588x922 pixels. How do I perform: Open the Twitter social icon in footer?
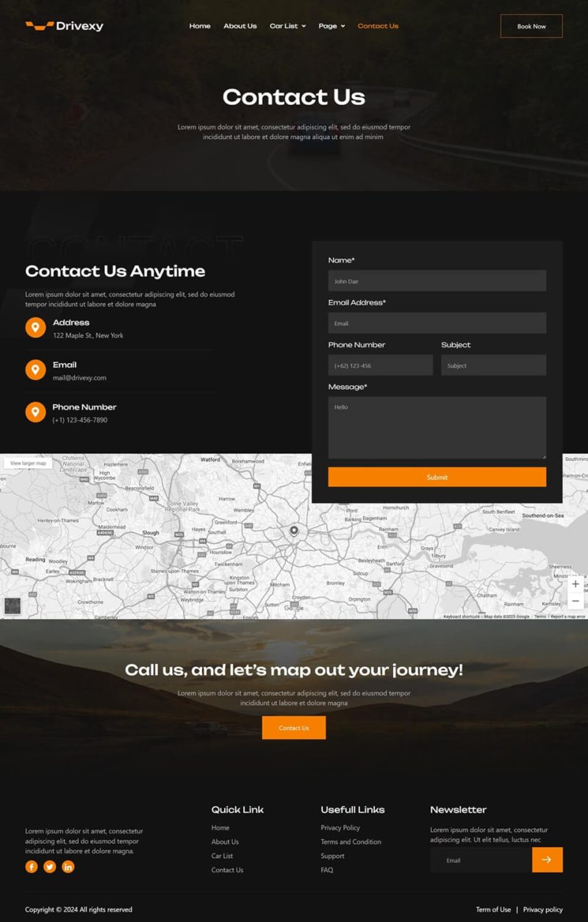coord(50,867)
